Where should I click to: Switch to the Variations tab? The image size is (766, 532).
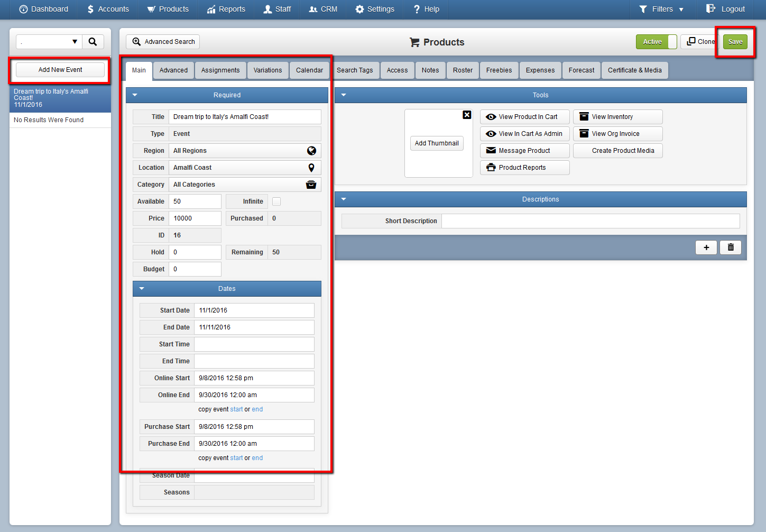pos(267,70)
